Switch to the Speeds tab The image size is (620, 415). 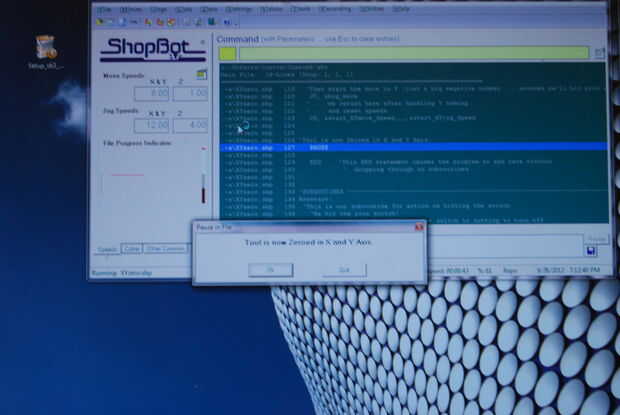pyautogui.click(x=107, y=249)
